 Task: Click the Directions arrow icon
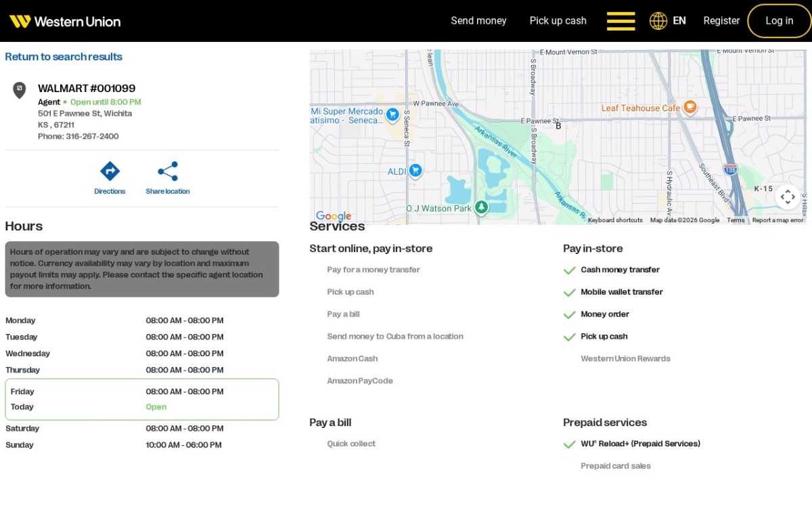tap(110, 171)
